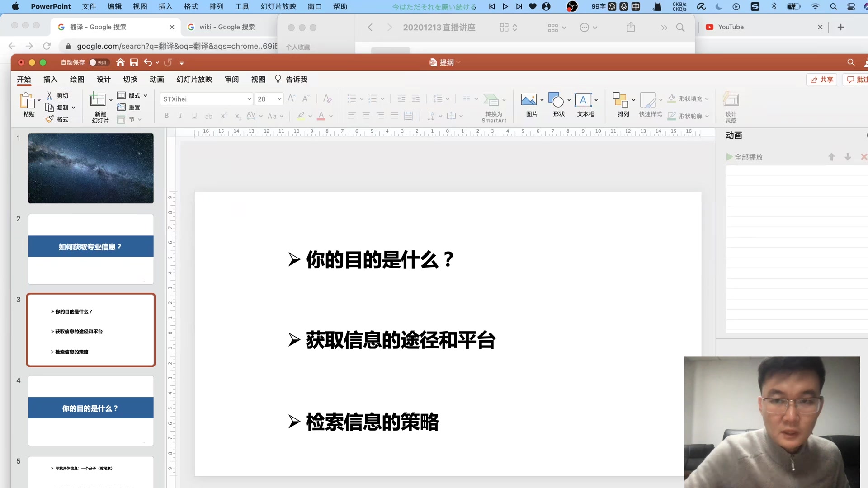Move animation down with arrow icon
Viewport: 868px width, 488px height.
pos(848,157)
